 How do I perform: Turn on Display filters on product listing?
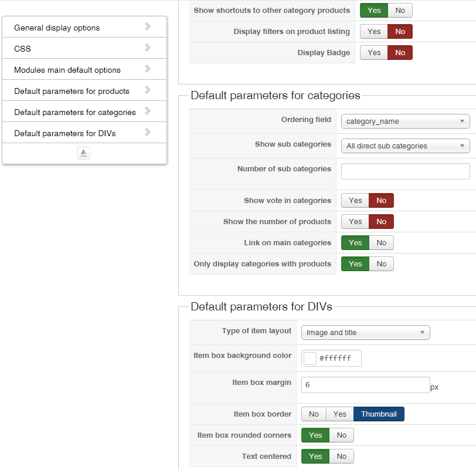[x=374, y=32]
